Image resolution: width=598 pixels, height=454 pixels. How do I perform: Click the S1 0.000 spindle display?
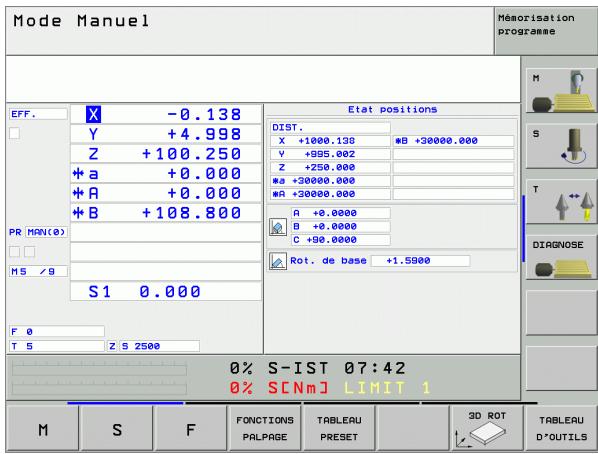click(166, 291)
